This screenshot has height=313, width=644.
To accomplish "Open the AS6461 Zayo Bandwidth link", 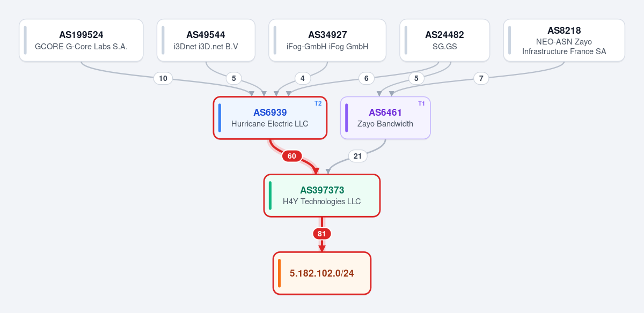I will pyautogui.click(x=385, y=118).
